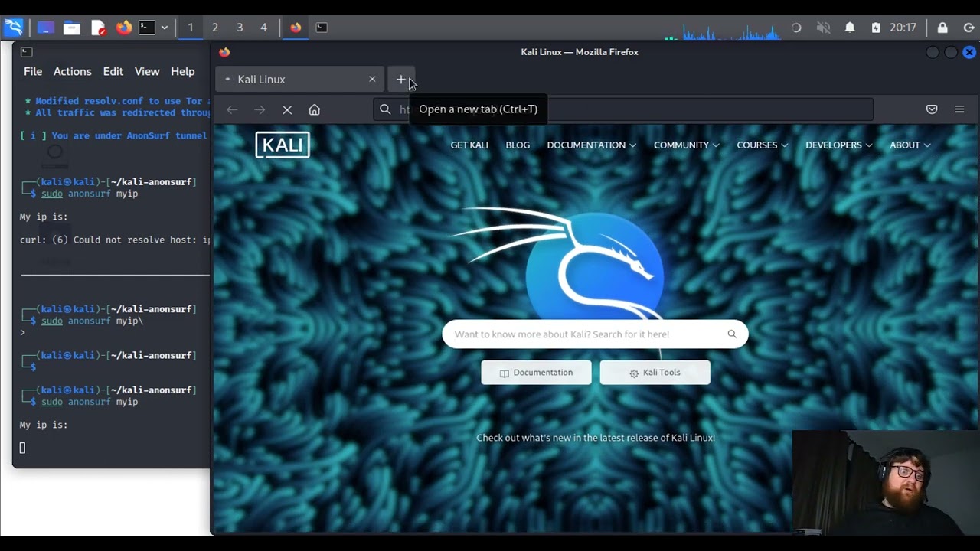
Task: Stop page loading with the X button
Action: click(287, 109)
